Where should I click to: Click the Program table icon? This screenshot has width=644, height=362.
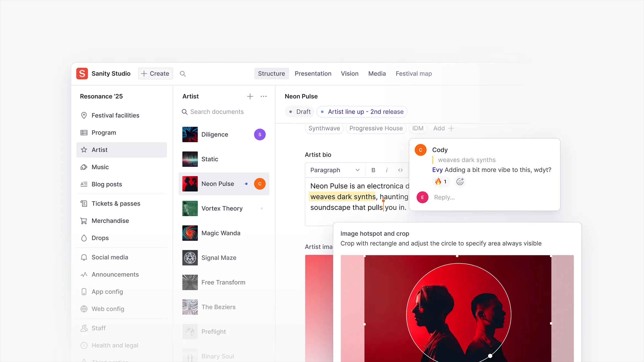click(x=84, y=133)
